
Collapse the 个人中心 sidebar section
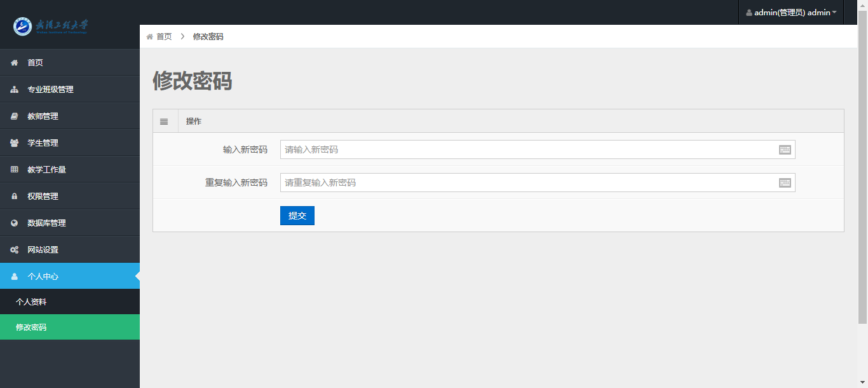point(43,277)
